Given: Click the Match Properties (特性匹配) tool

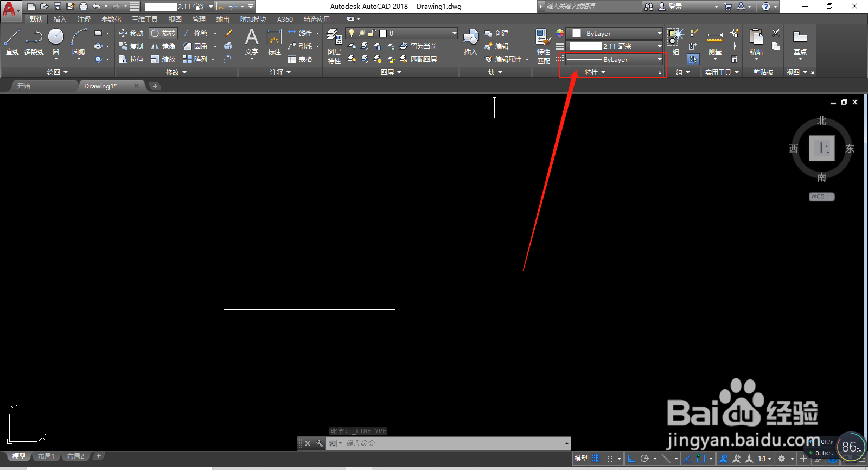Looking at the screenshot, I should tap(543, 47).
